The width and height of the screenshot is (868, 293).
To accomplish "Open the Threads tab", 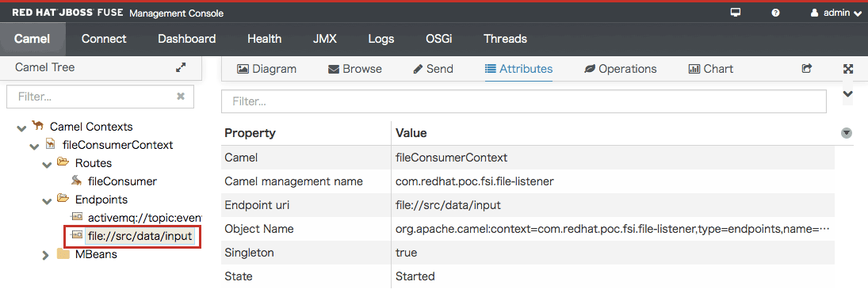I will pos(506,39).
